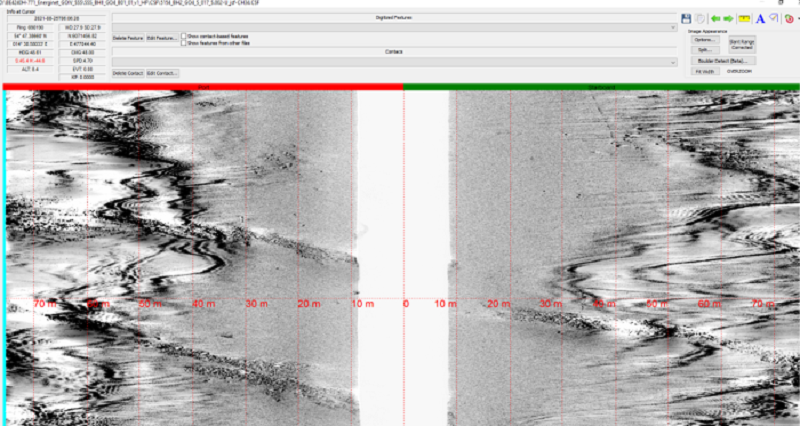This screenshot has width=800, height=426.
Task: Select the blue letter A text tool
Action: click(x=760, y=19)
